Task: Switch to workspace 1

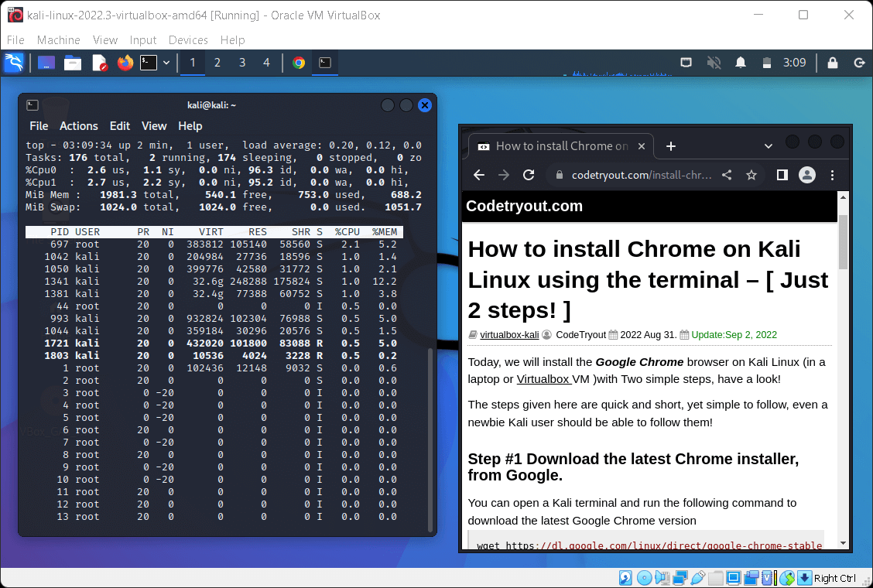Action: pyautogui.click(x=193, y=63)
